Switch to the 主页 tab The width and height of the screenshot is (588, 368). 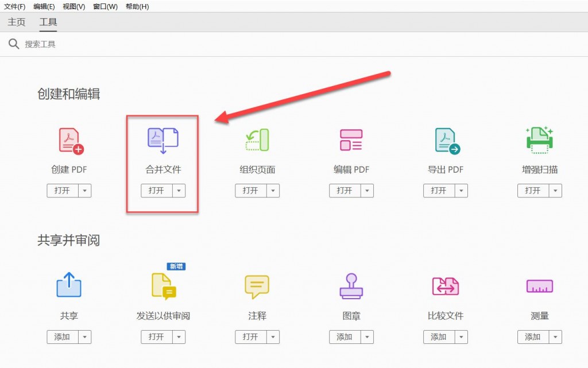(17, 22)
